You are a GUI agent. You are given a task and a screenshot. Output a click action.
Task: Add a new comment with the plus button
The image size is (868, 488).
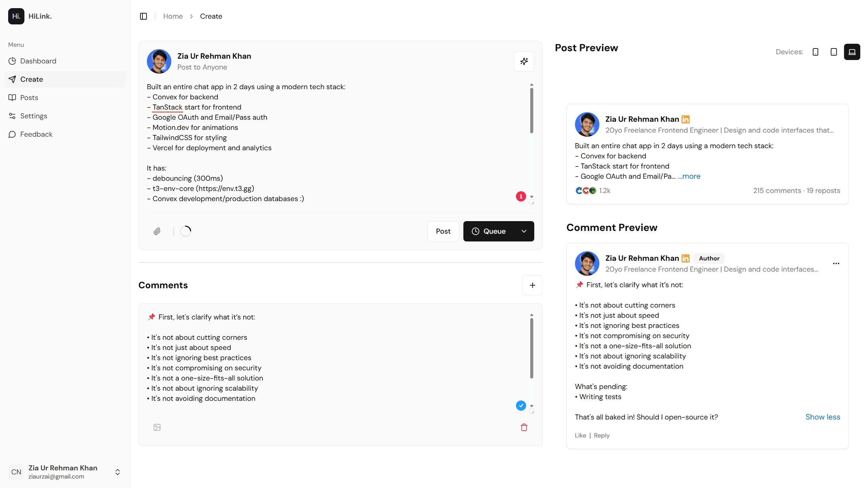pos(532,285)
